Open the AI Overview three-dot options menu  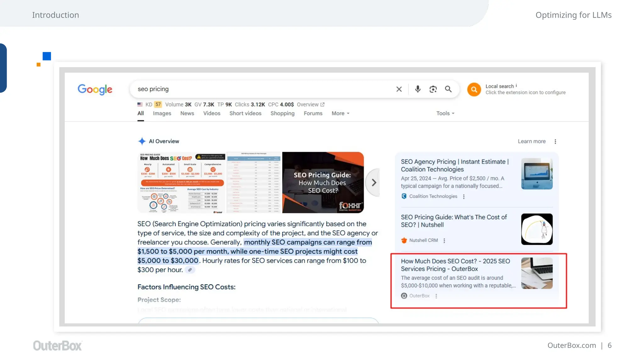pyautogui.click(x=555, y=142)
